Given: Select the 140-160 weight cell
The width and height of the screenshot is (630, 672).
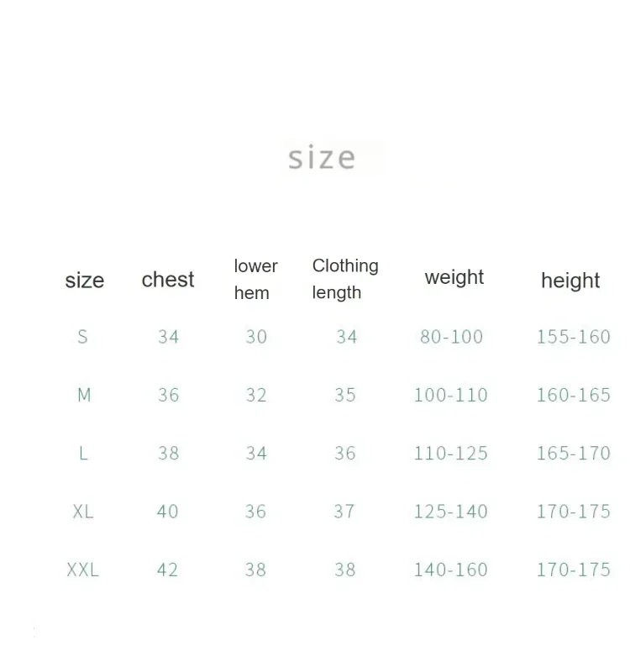Looking at the screenshot, I should [451, 570].
